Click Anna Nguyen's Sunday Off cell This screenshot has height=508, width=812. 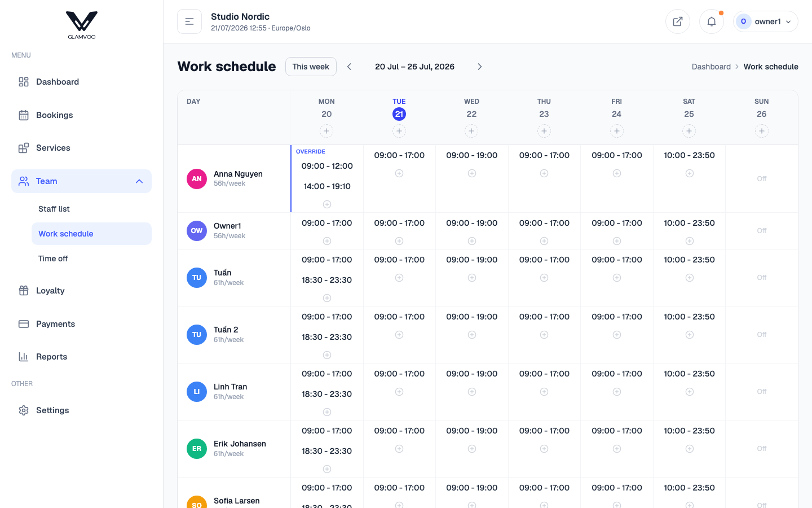point(762,179)
